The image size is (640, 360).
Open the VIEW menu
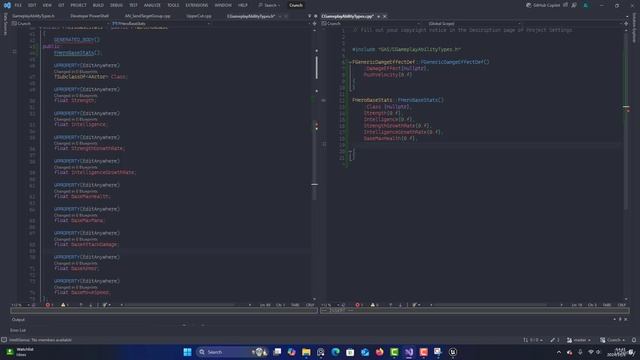tap(47, 5)
